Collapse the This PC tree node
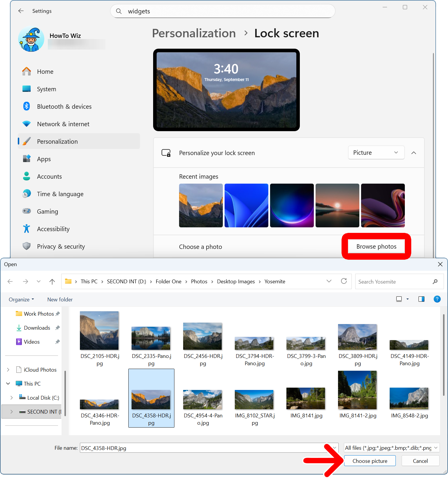448x478 pixels. tap(8, 384)
